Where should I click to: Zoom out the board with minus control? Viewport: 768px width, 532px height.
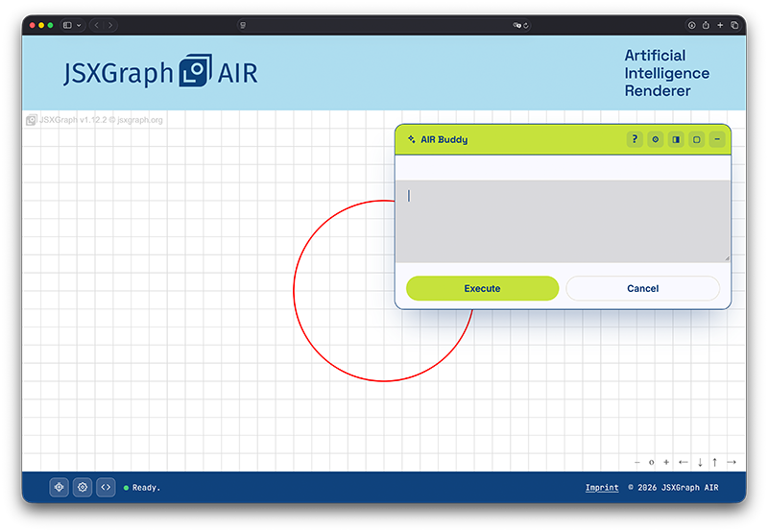(x=636, y=462)
